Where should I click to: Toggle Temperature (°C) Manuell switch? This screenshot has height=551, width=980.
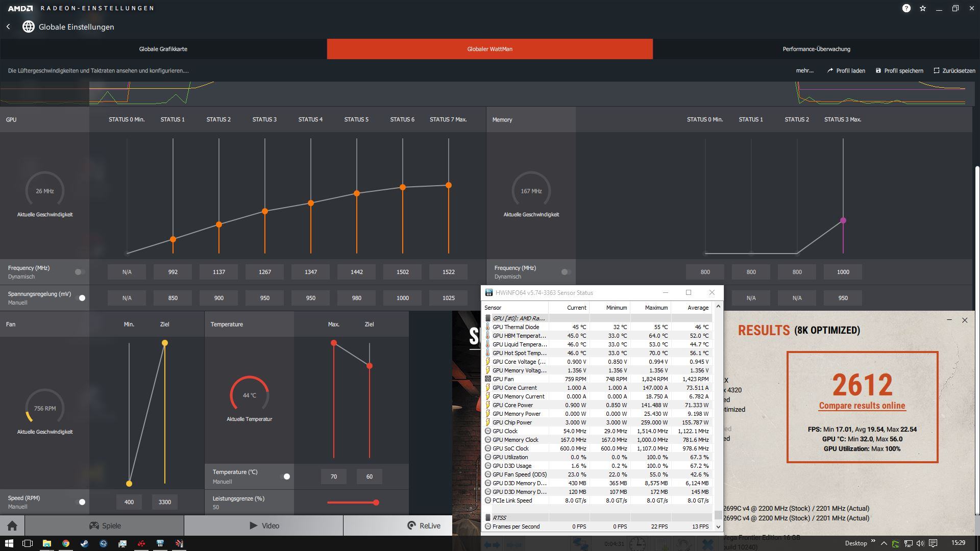point(285,477)
